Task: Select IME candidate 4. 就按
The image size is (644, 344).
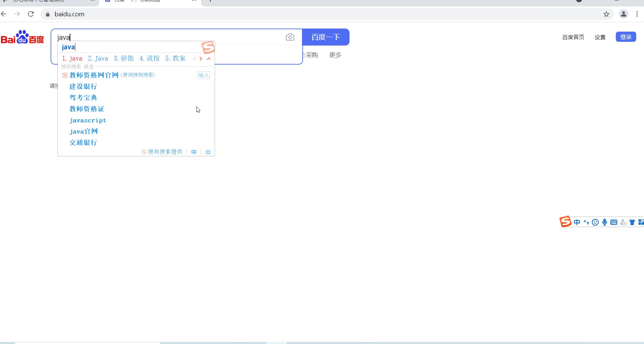Action: (x=149, y=58)
